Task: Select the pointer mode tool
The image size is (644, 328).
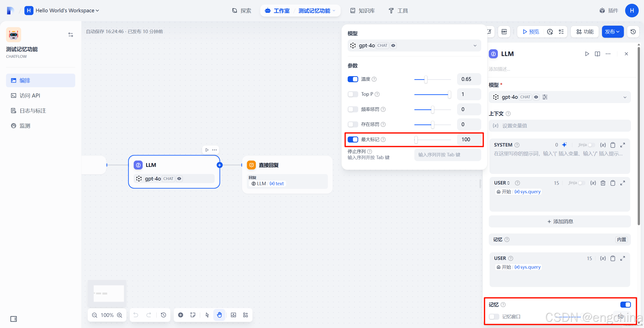Action: [207, 315]
